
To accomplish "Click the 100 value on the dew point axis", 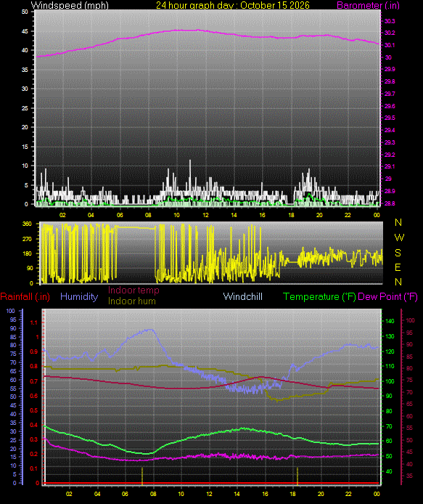I will pos(411,320).
